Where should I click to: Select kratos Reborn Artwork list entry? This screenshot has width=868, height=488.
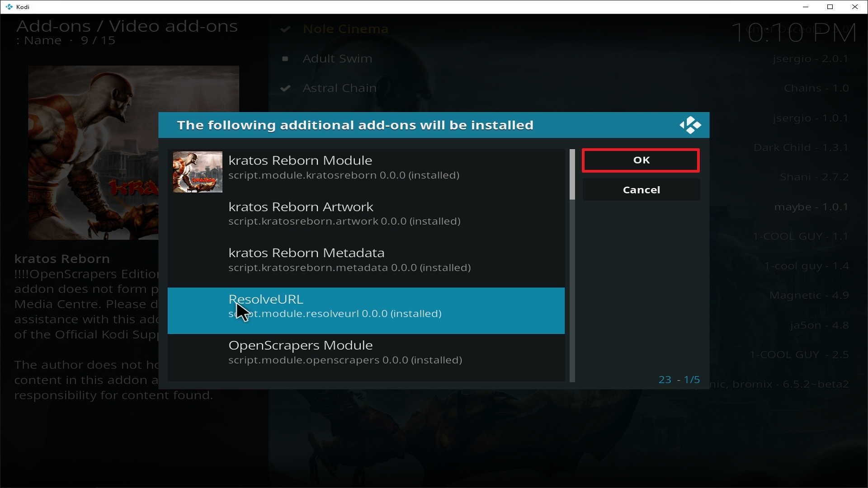point(366,218)
